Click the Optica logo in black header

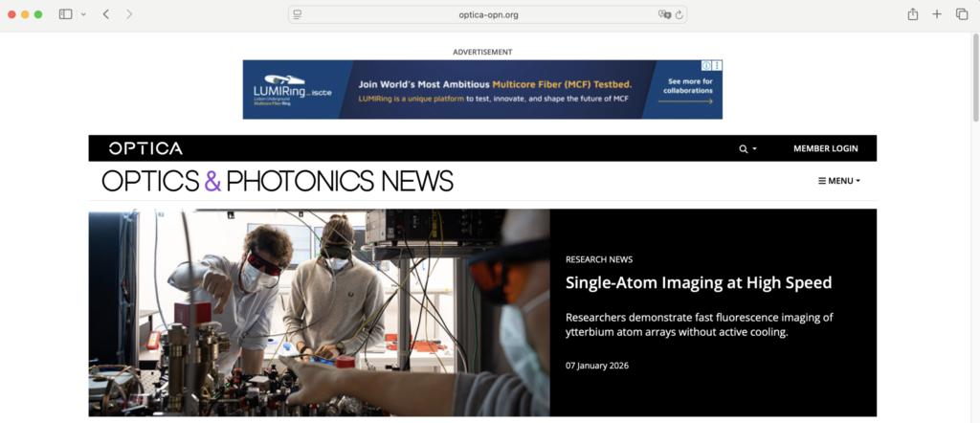(145, 148)
